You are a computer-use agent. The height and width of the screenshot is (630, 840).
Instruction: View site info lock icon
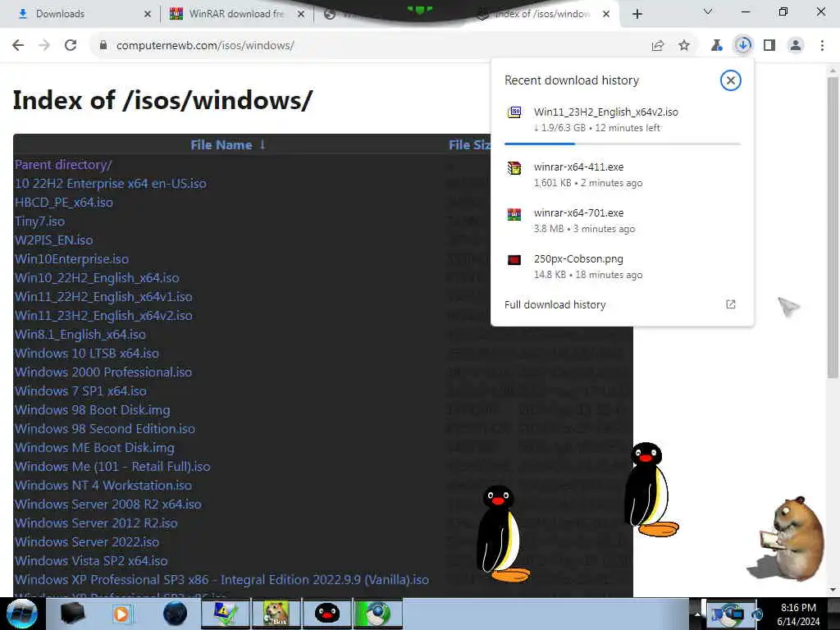(103, 46)
